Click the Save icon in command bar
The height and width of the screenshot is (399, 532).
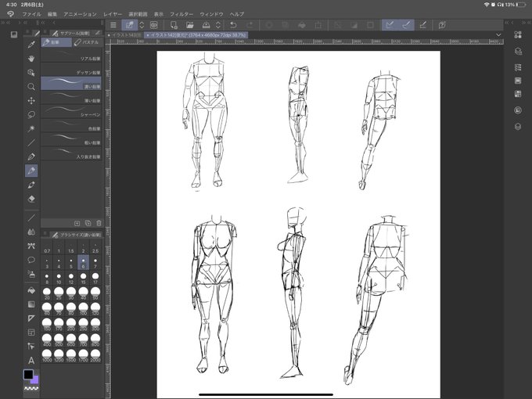click(x=206, y=25)
